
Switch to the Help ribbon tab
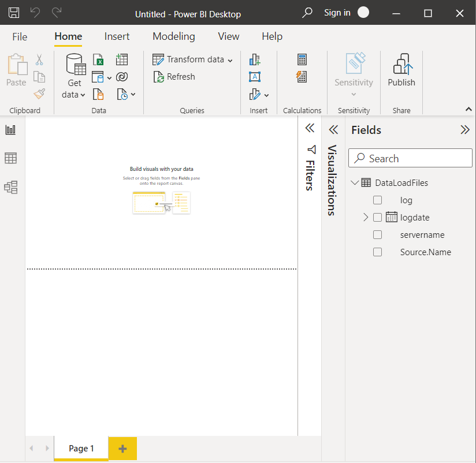[x=272, y=37]
